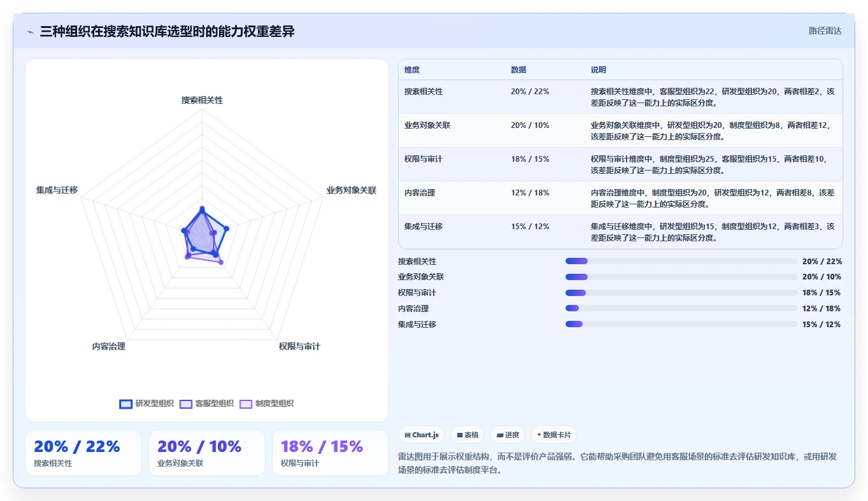Screen dimensions: 868x501
Task: Click the 18% / 15% 权限与审计 data card
Action: pyautogui.click(x=331, y=453)
